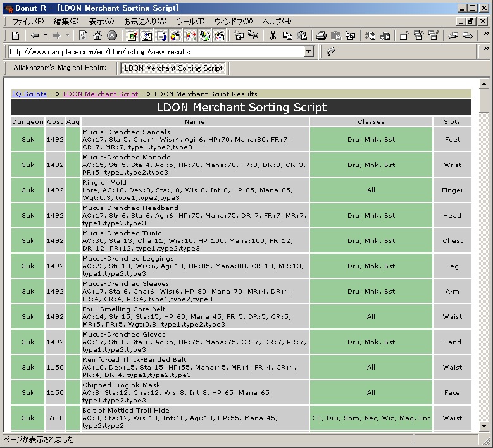The image size is (493, 448).
Task: Open the ファイル(F) menu
Action: (28, 22)
